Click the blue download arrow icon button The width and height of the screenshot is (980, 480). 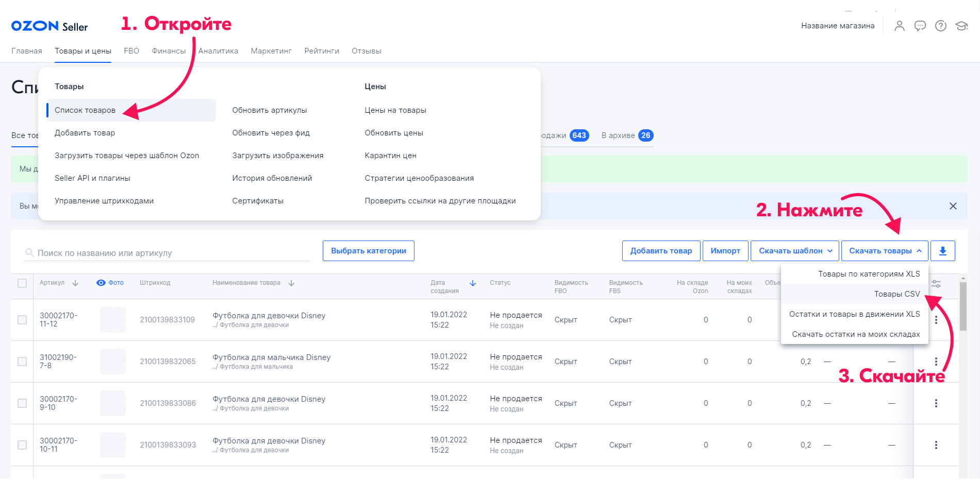pos(942,251)
